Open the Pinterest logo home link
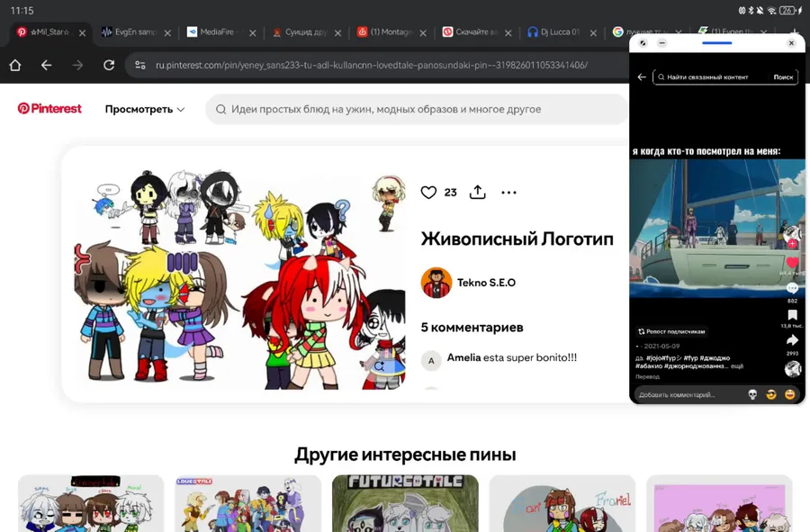 coord(49,108)
